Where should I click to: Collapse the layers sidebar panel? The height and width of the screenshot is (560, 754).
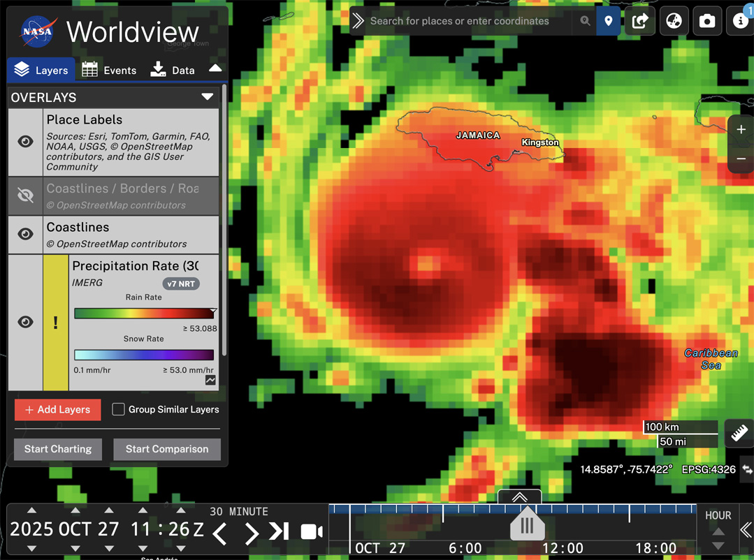[215, 68]
